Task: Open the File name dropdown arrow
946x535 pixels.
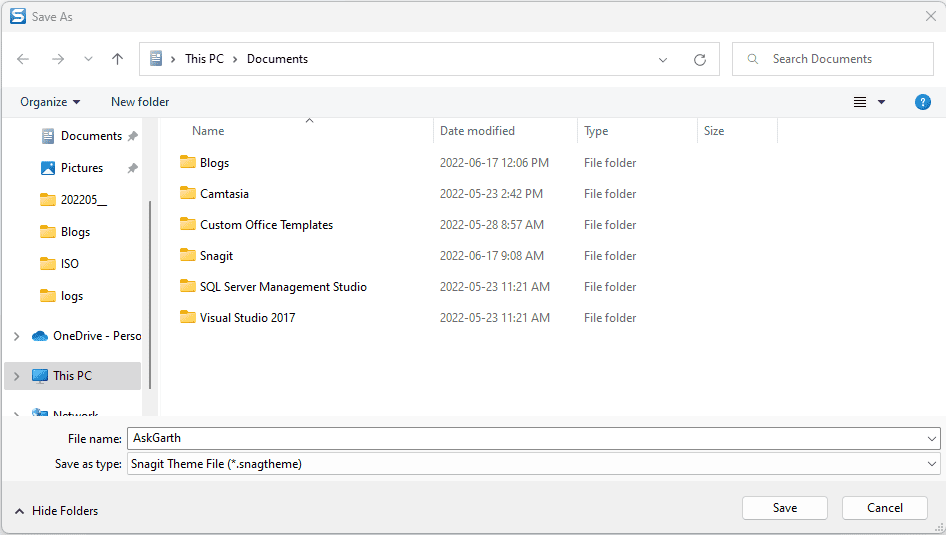Action: pos(932,438)
